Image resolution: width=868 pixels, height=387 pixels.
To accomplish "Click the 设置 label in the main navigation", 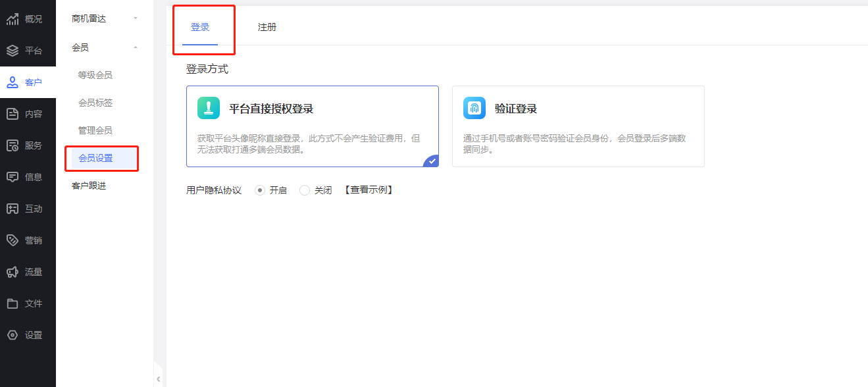I will (34, 335).
